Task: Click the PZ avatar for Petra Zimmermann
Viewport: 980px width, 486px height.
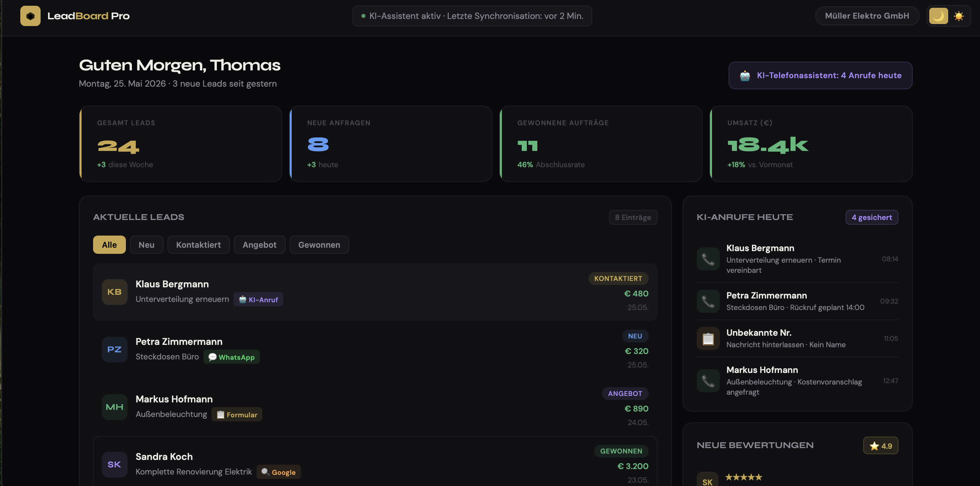Action: pos(114,349)
